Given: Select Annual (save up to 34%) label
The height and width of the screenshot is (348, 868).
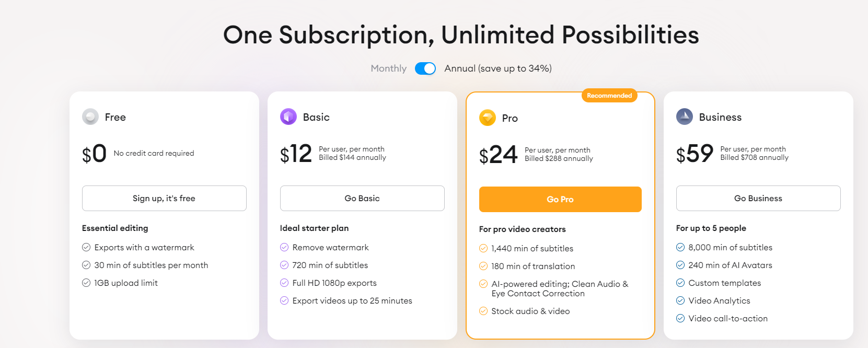Looking at the screenshot, I should coord(498,68).
